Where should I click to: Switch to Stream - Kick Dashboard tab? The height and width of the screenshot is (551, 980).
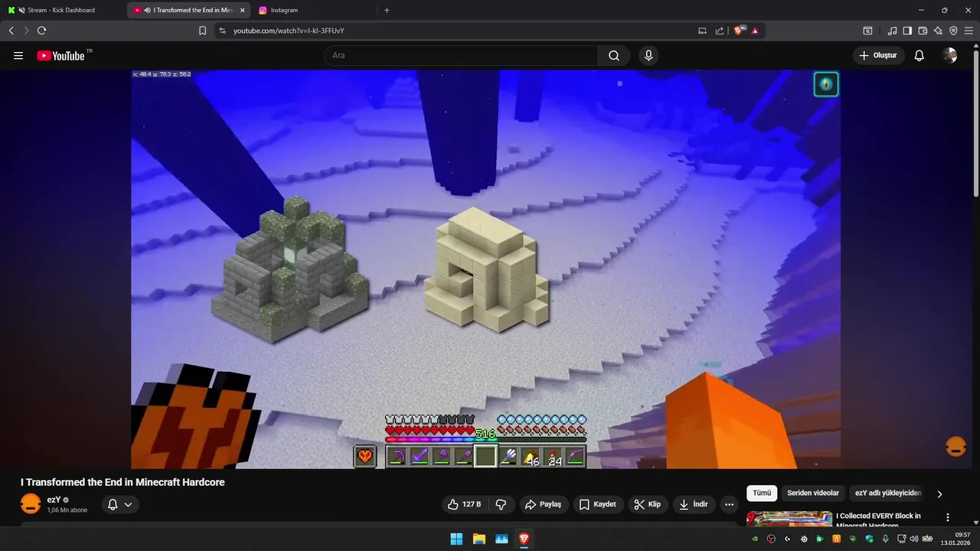(61, 10)
